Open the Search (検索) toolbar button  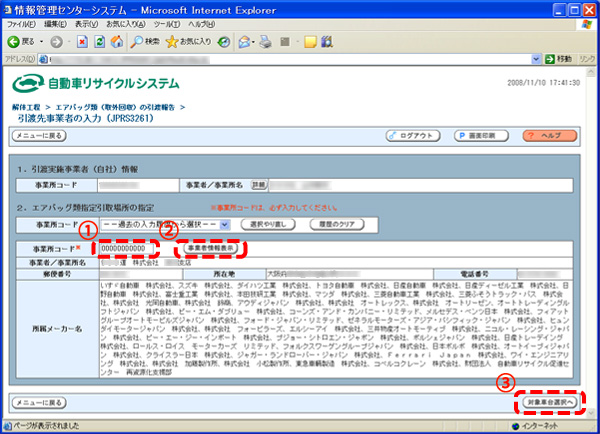(145, 42)
